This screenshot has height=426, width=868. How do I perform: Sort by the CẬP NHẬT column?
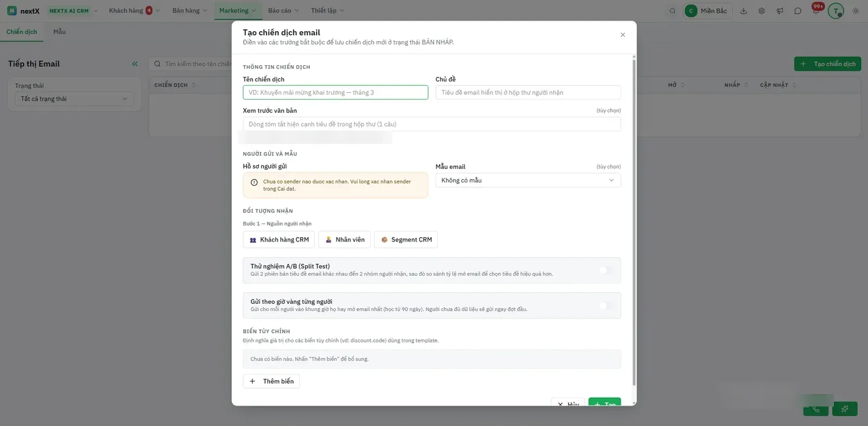pos(778,85)
